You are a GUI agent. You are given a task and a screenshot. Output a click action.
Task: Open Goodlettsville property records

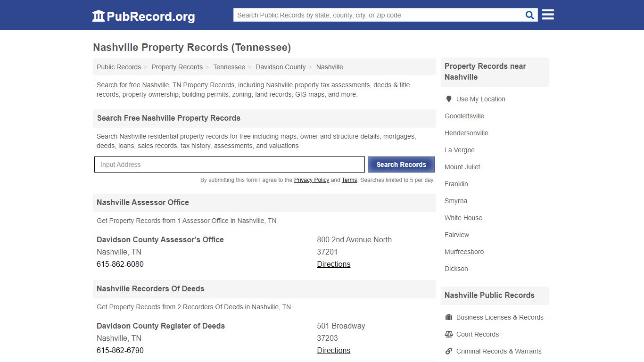click(x=464, y=116)
